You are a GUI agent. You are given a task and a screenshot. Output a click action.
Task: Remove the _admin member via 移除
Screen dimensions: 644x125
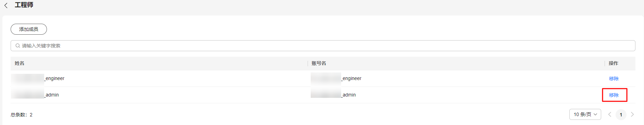point(614,95)
